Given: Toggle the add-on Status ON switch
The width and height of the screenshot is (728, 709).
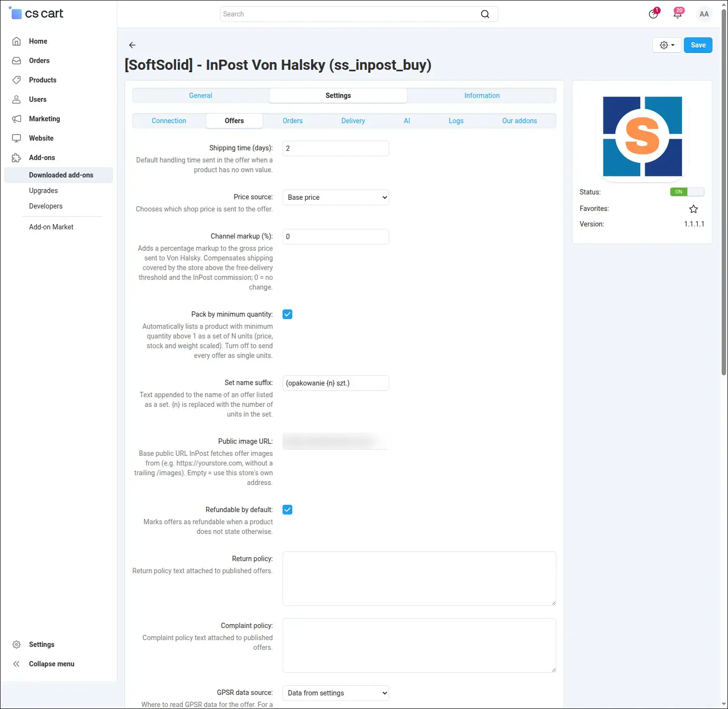Looking at the screenshot, I should [687, 192].
